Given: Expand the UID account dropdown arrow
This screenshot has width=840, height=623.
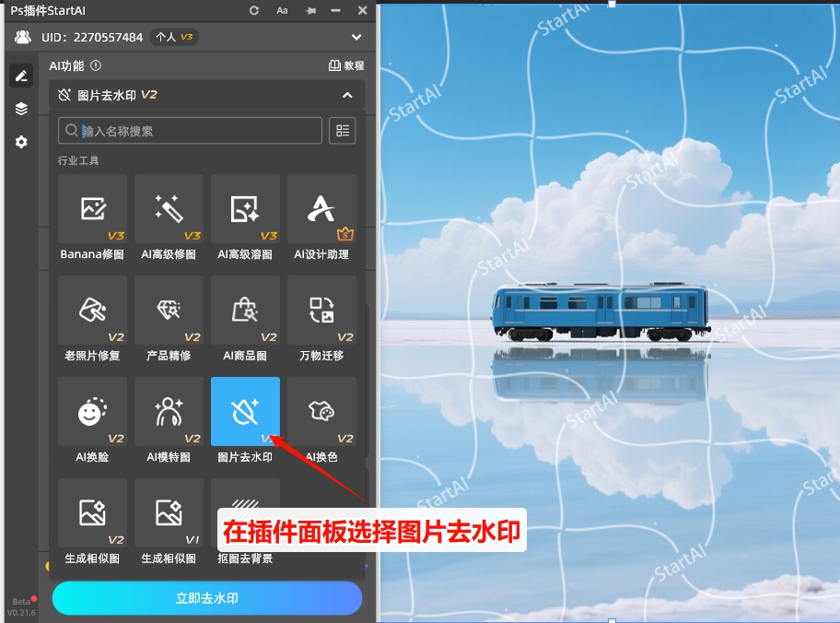Looking at the screenshot, I should (356, 38).
